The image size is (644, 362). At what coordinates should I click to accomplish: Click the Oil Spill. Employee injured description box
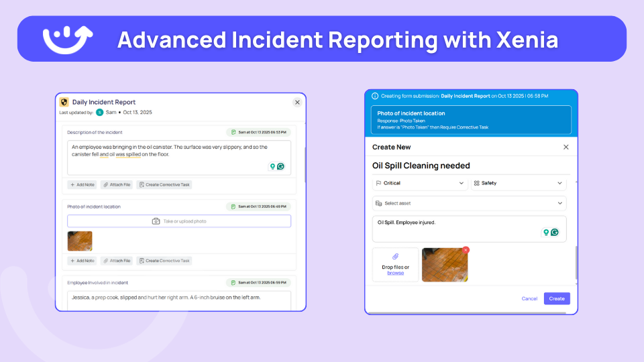pos(470,229)
